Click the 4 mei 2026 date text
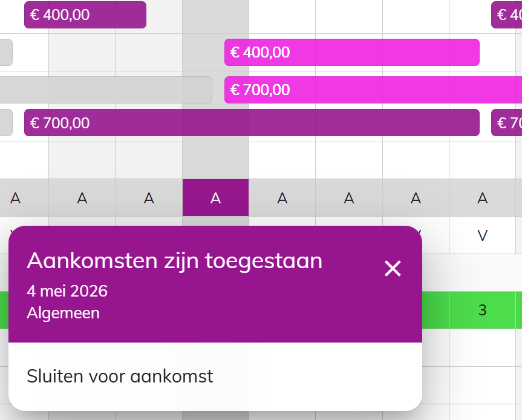522x420 pixels. (x=67, y=291)
